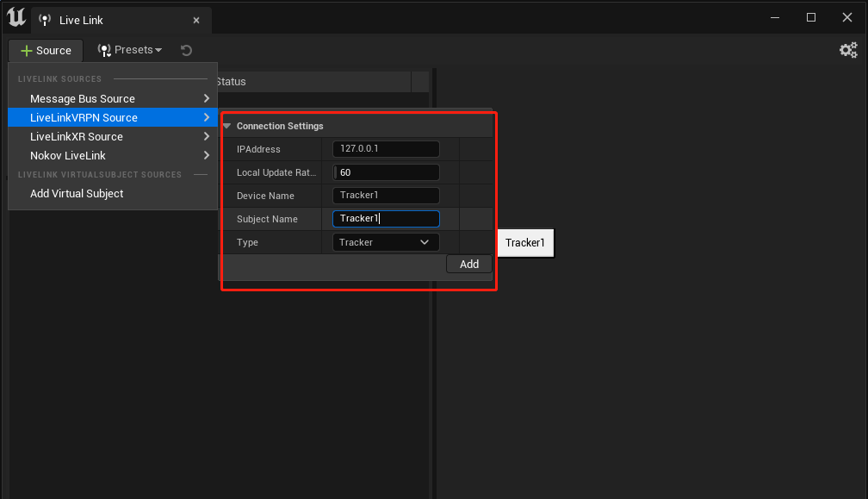This screenshot has height=499, width=868.
Task: Click the Unreal Engine logo icon
Action: click(x=16, y=17)
